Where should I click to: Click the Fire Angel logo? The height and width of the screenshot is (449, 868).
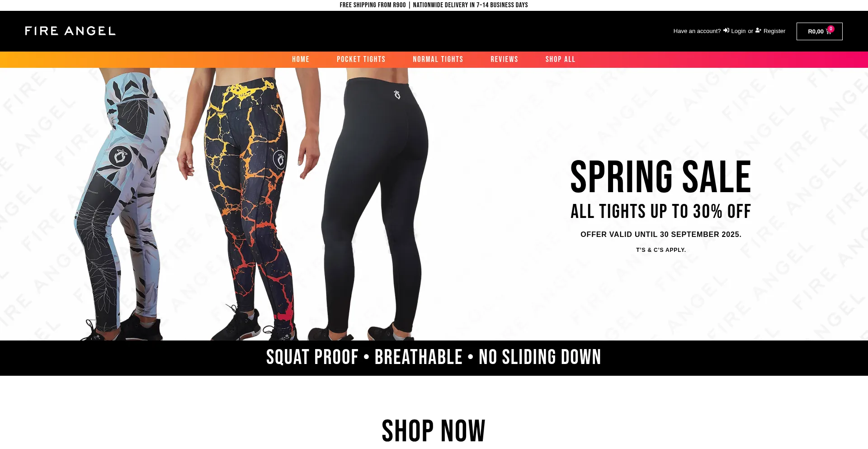pos(70,31)
